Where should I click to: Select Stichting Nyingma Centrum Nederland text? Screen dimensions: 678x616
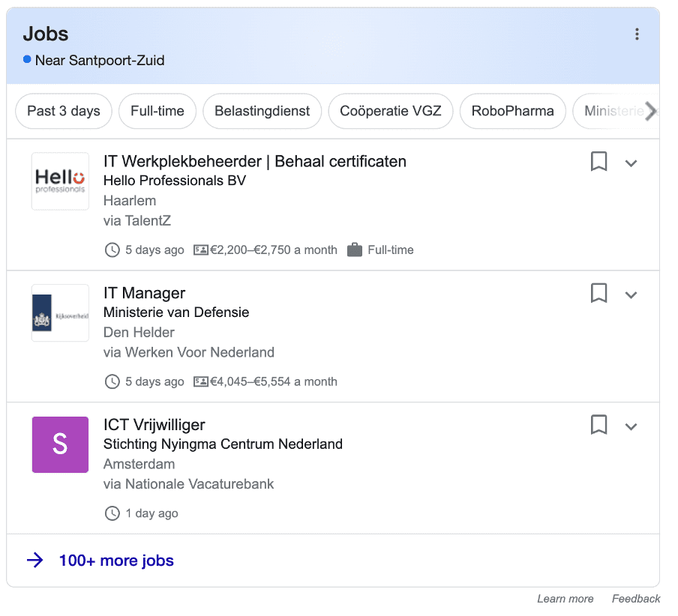[x=223, y=444]
